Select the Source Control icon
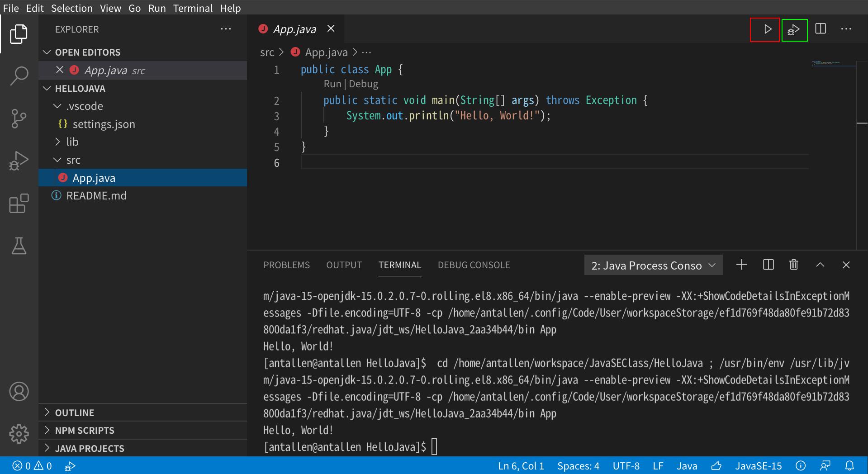This screenshot has height=474, width=868. click(19, 118)
